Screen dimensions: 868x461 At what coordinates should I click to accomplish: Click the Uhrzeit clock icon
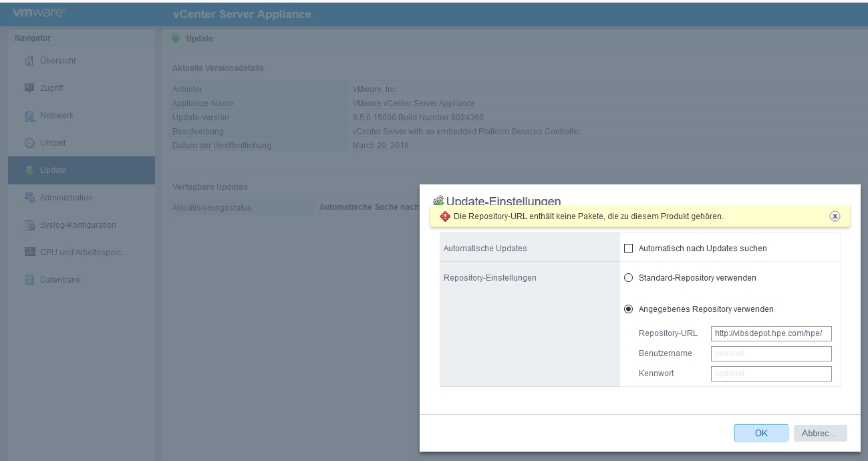tap(29, 144)
